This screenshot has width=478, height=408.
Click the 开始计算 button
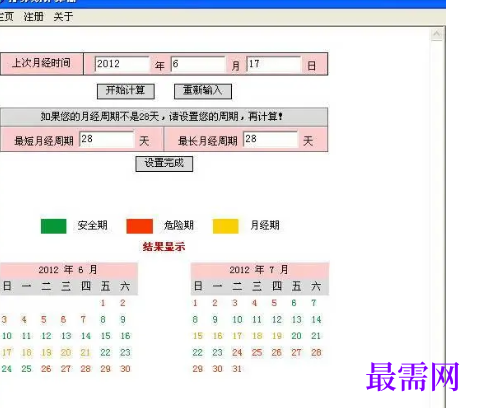[126, 91]
